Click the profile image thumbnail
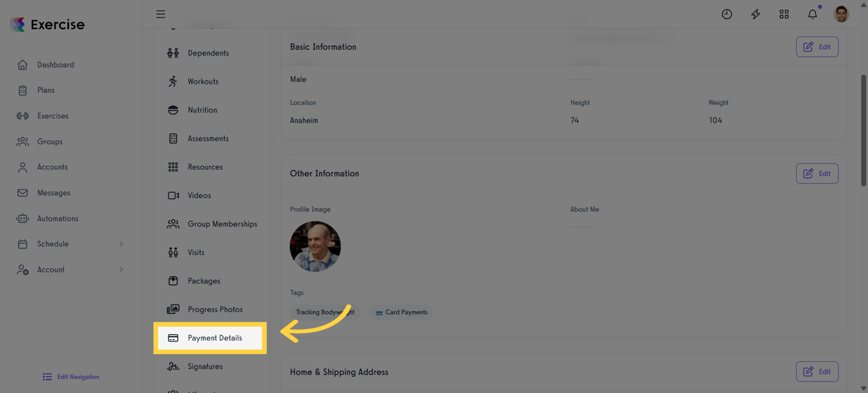Viewport: 868px width, 393px height. tap(315, 247)
